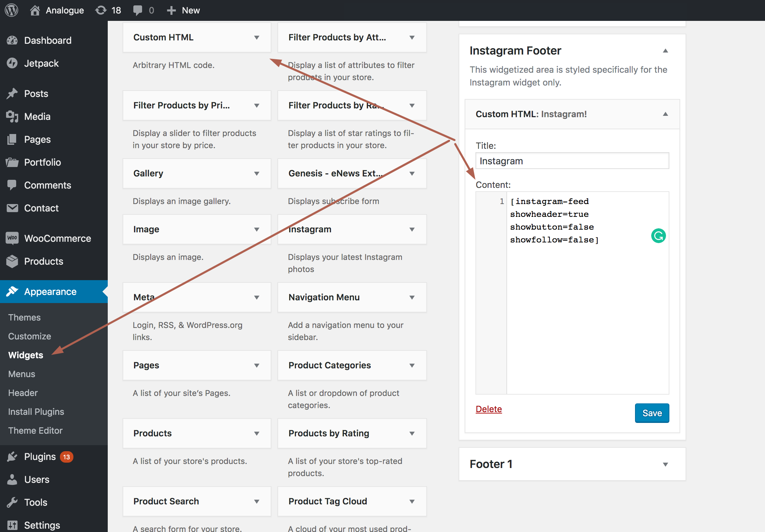
Task: Expand the Filter Products by Pri... widget
Action: click(257, 105)
